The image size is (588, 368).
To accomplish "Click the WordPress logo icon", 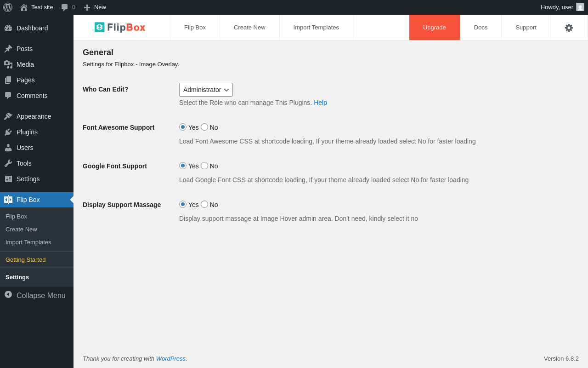I will click(8, 7).
